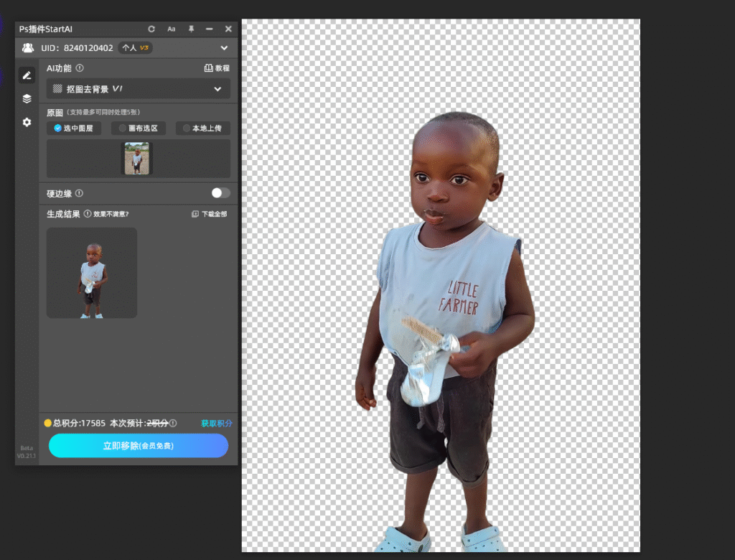The image size is (735, 560).
Task: Click the Aa font size icon
Action: (172, 29)
